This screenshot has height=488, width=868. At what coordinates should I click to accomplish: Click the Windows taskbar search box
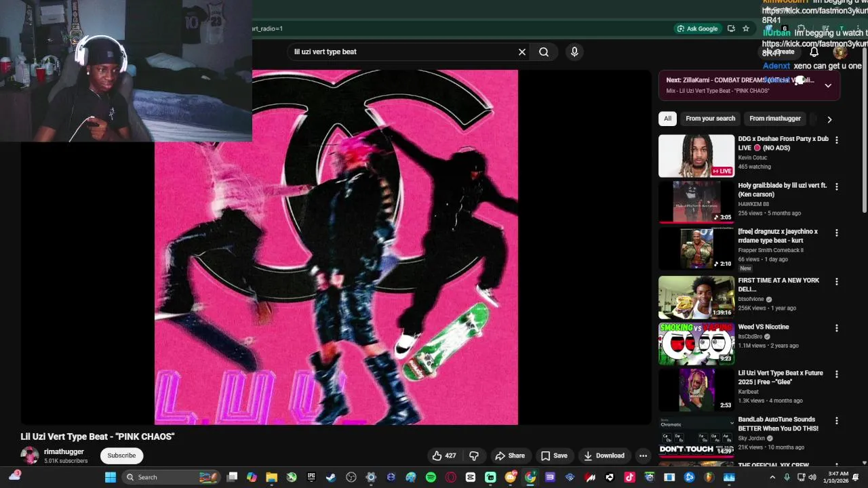coord(171,477)
